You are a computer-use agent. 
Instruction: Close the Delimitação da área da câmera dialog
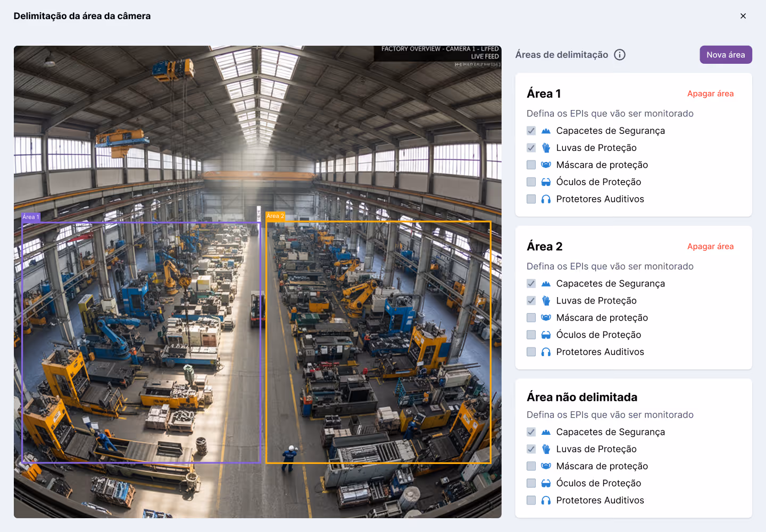pyautogui.click(x=743, y=16)
